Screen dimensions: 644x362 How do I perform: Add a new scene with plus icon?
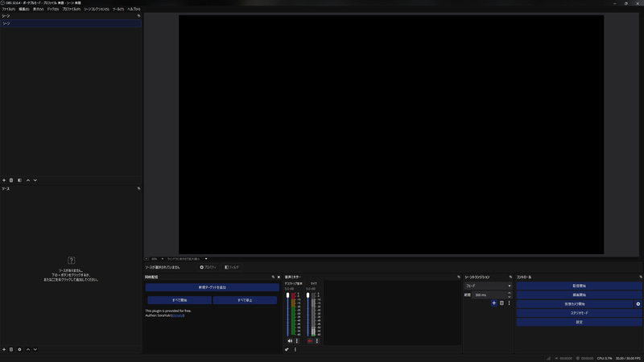(4, 180)
